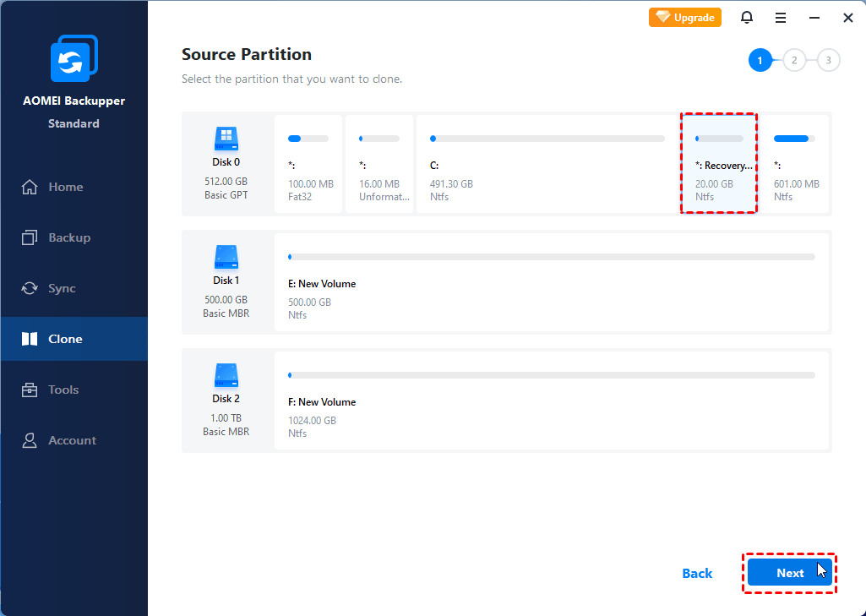
Task: Click the "1024.00 GB" partition size text
Action: (x=312, y=421)
